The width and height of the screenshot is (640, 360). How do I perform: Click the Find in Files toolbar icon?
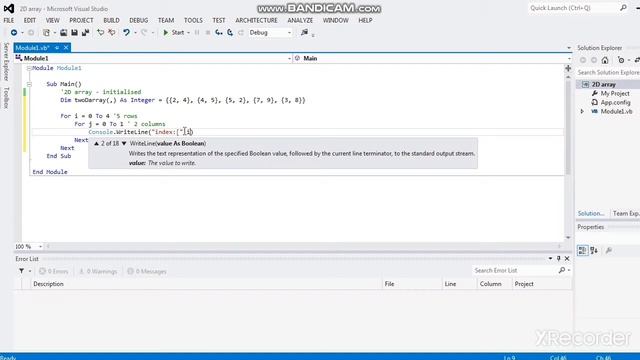click(x=304, y=33)
